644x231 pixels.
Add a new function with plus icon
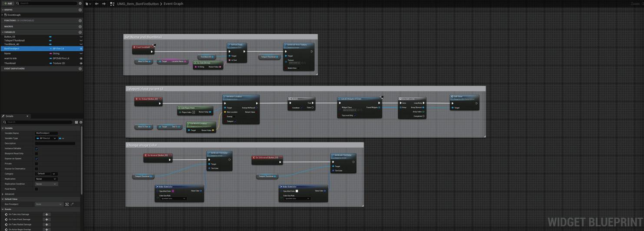point(80,20)
